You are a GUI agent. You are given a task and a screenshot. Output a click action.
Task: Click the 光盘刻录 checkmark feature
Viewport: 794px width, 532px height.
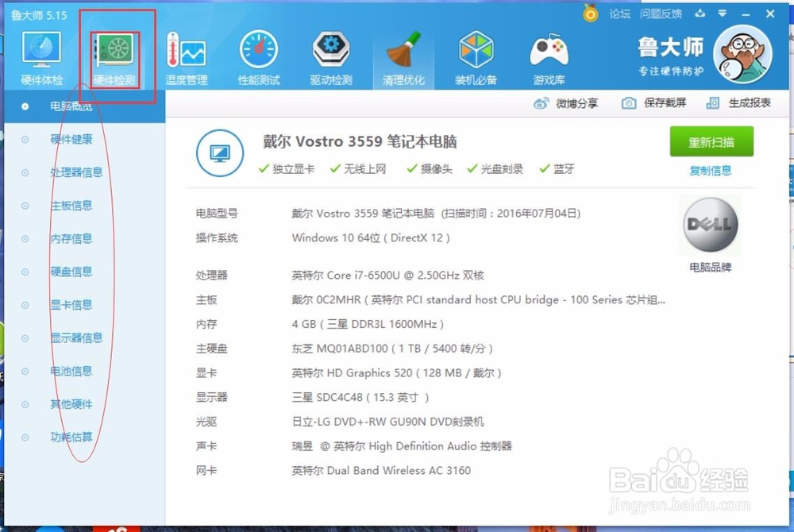(495, 169)
